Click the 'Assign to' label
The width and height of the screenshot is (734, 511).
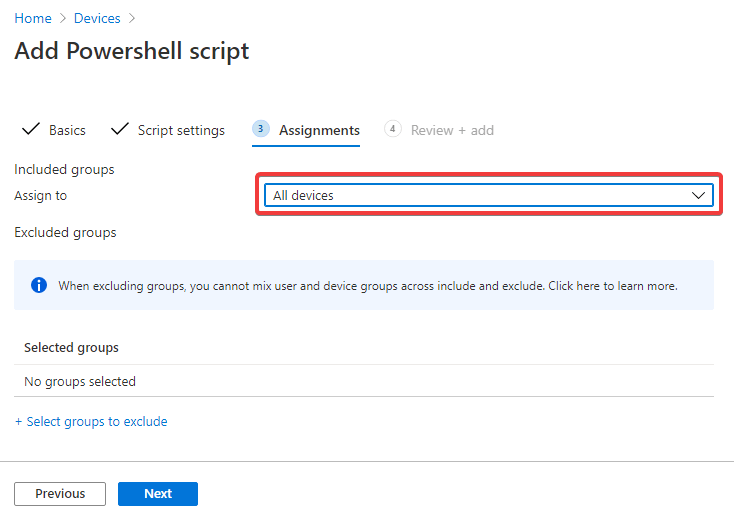pos(41,196)
